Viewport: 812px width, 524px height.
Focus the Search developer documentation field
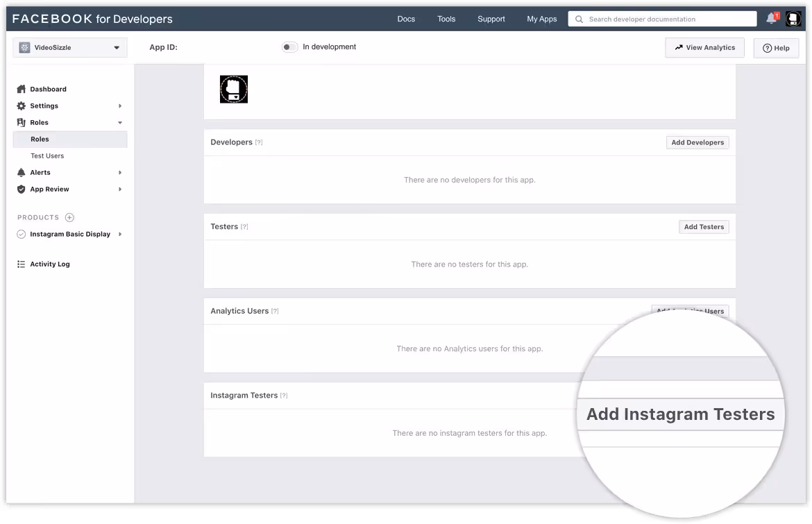[662, 19]
